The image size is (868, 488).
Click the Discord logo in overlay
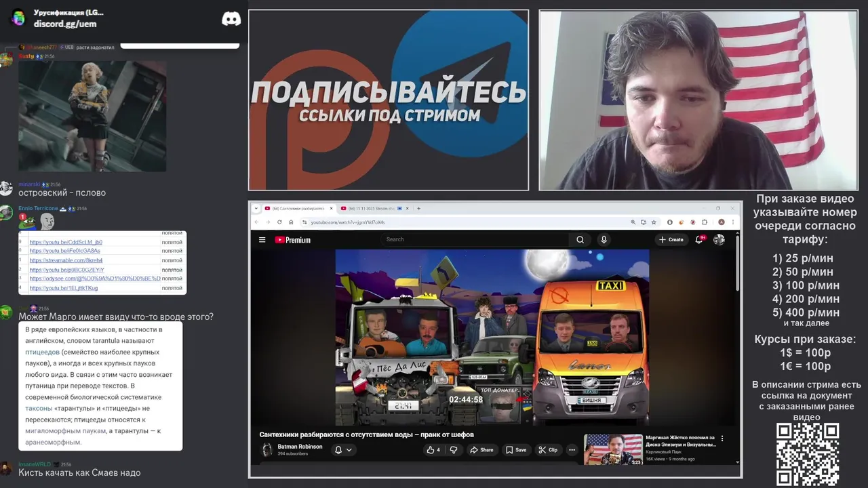click(231, 18)
